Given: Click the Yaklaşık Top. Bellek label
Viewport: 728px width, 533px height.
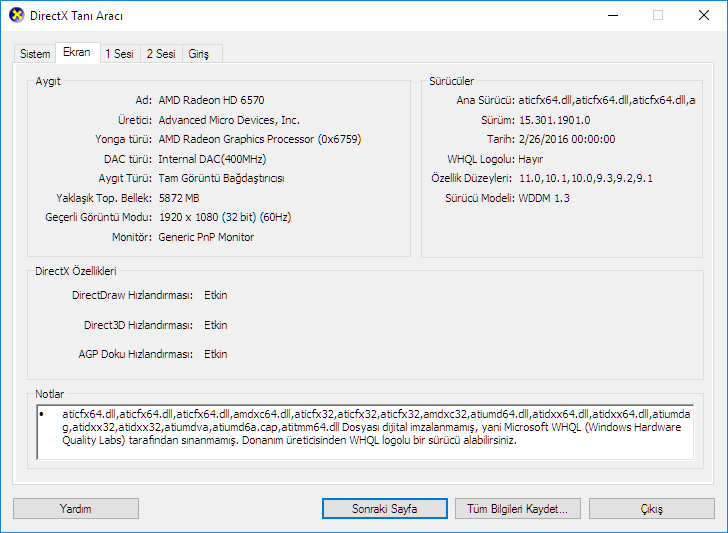Looking at the screenshot, I should click(104, 198).
